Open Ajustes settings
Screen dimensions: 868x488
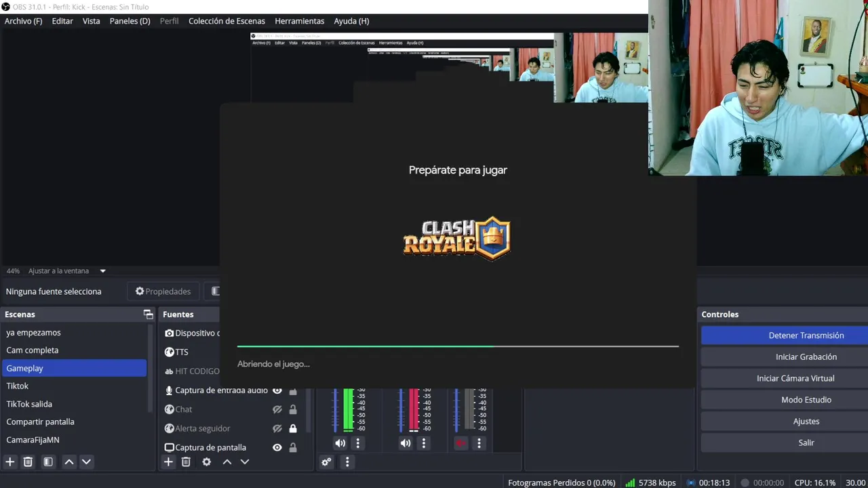pos(783,422)
